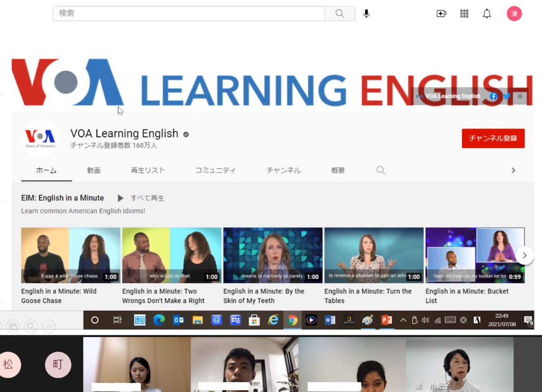
Task: Click the red チャンネル登録 subscribe button
Action: click(493, 138)
